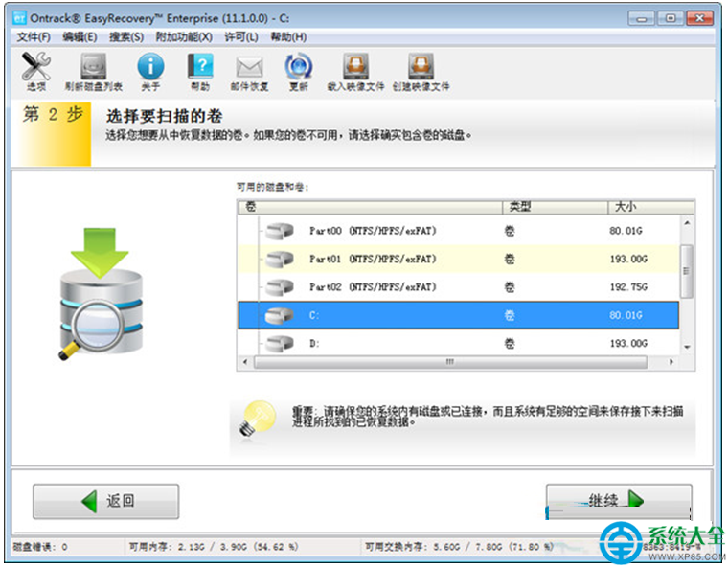This screenshot has width=728, height=567.
Task: Click the 继续 continue button
Action: (x=619, y=501)
